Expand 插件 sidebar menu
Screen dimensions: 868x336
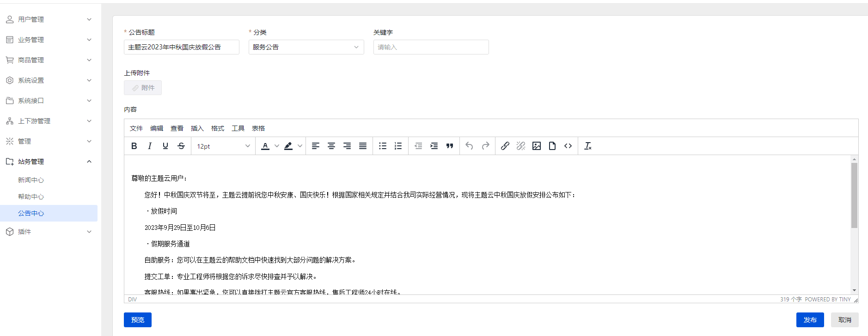click(49, 232)
